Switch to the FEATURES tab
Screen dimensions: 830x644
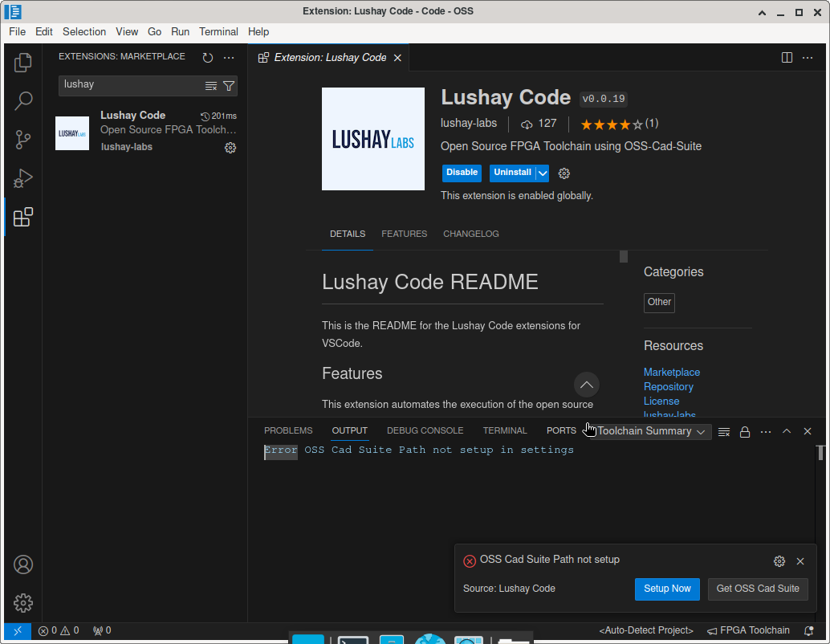click(404, 234)
